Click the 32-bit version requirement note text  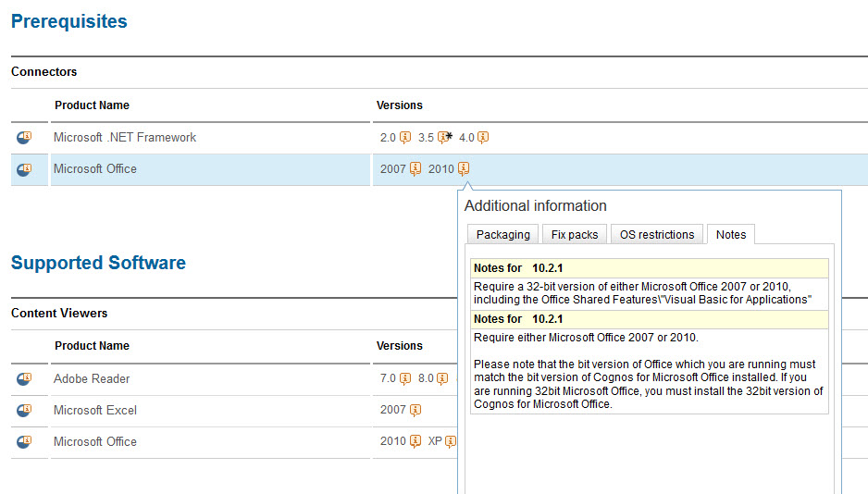click(643, 293)
